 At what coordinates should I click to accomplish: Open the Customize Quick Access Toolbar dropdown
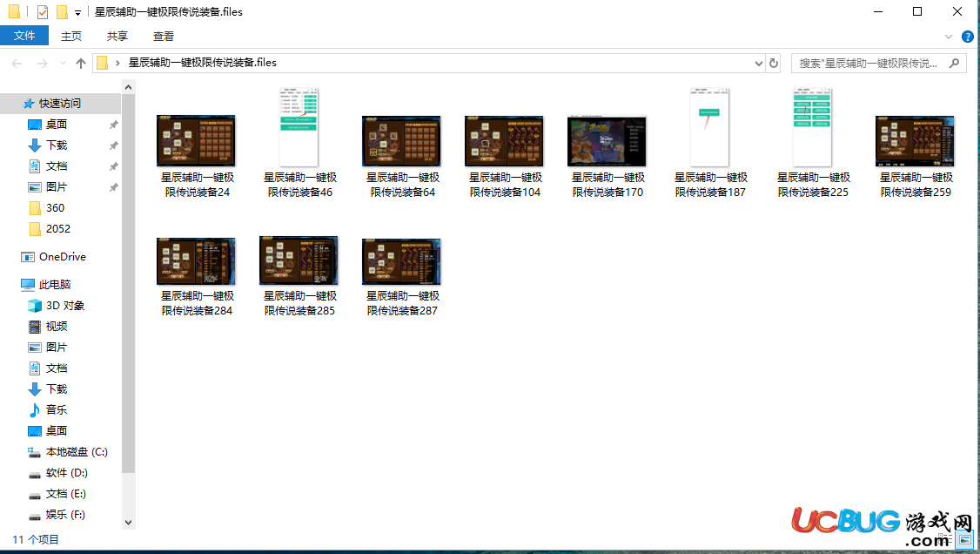click(x=77, y=12)
